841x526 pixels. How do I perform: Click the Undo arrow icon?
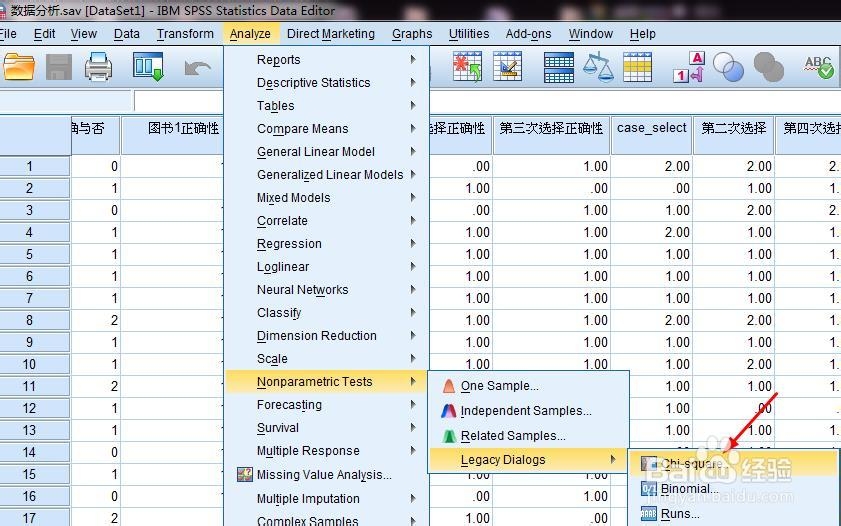(x=197, y=69)
